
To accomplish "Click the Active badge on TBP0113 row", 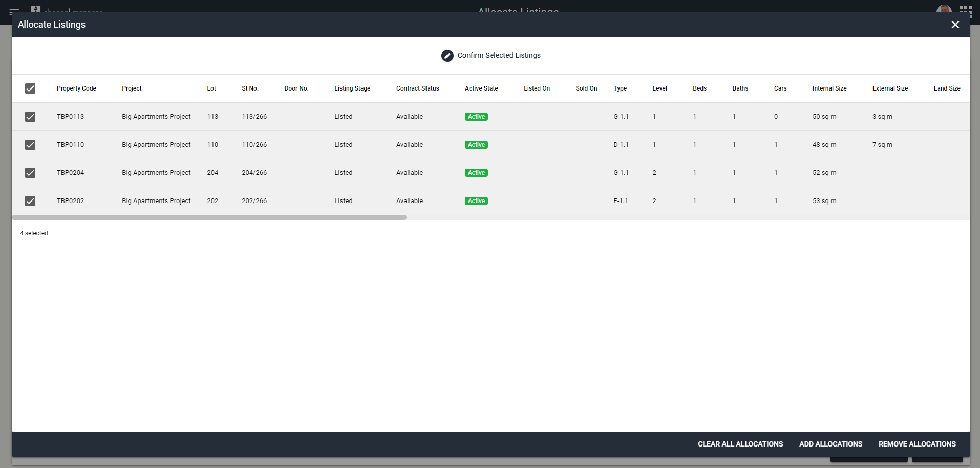I will (476, 116).
